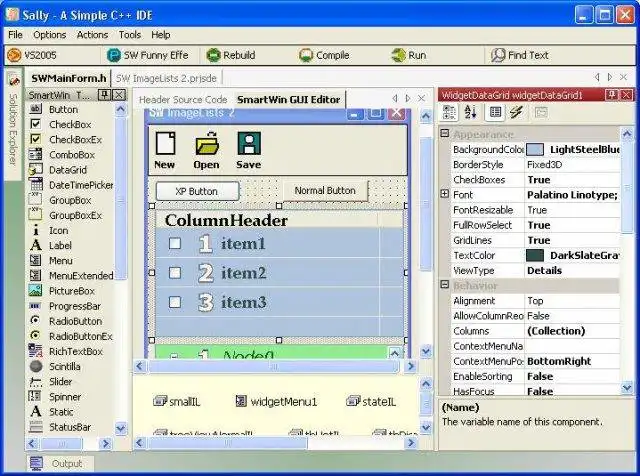Viewport: 640px width, 476px height.
Task: Click the Compile toolbar button
Action: (x=324, y=55)
